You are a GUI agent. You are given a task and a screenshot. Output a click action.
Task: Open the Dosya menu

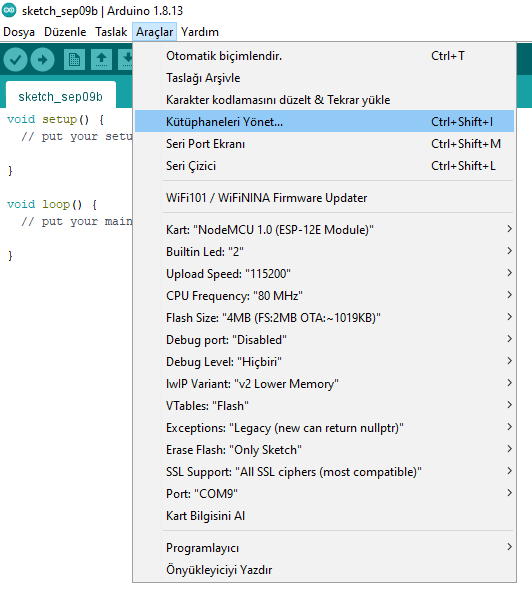[x=19, y=32]
